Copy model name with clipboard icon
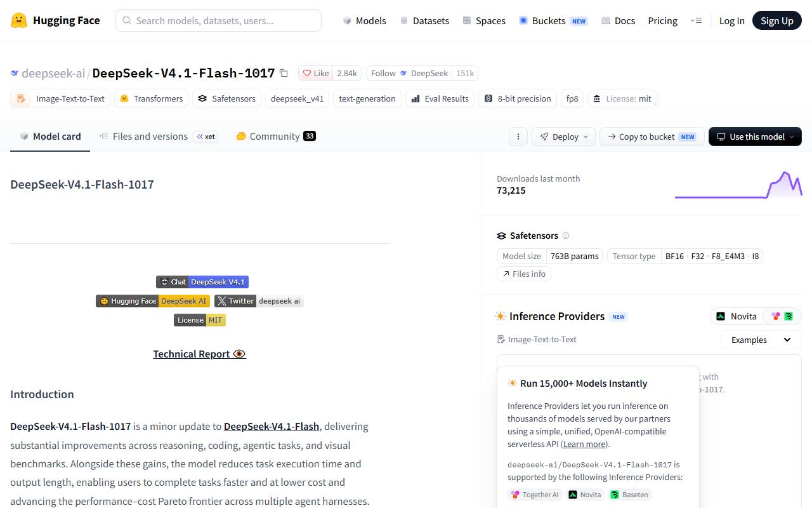Image resolution: width=812 pixels, height=508 pixels. 284,74
